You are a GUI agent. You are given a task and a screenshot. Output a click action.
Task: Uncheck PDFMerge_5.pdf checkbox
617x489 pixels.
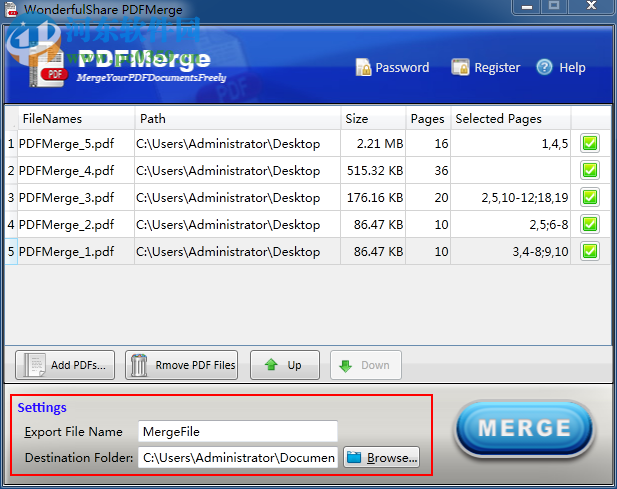click(590, 143)
